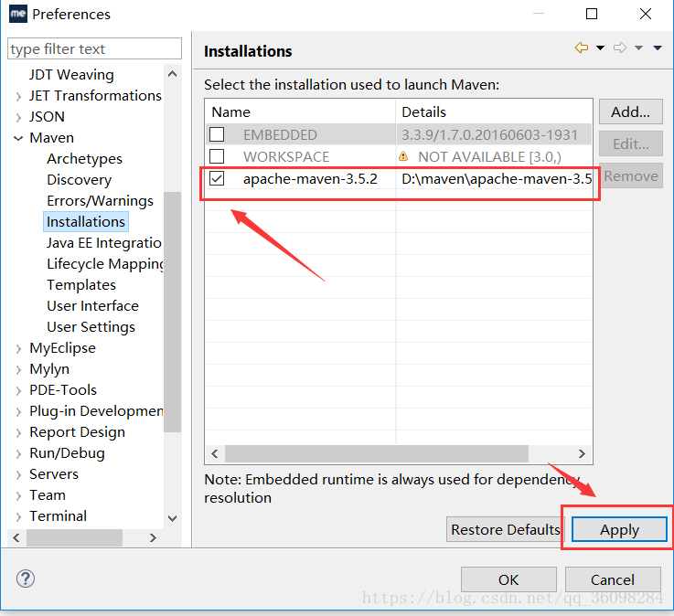Check the WORKSPACE installation checkbox
Image resolution: width=674 pixels, height=616 pixels.
[217, 156]
